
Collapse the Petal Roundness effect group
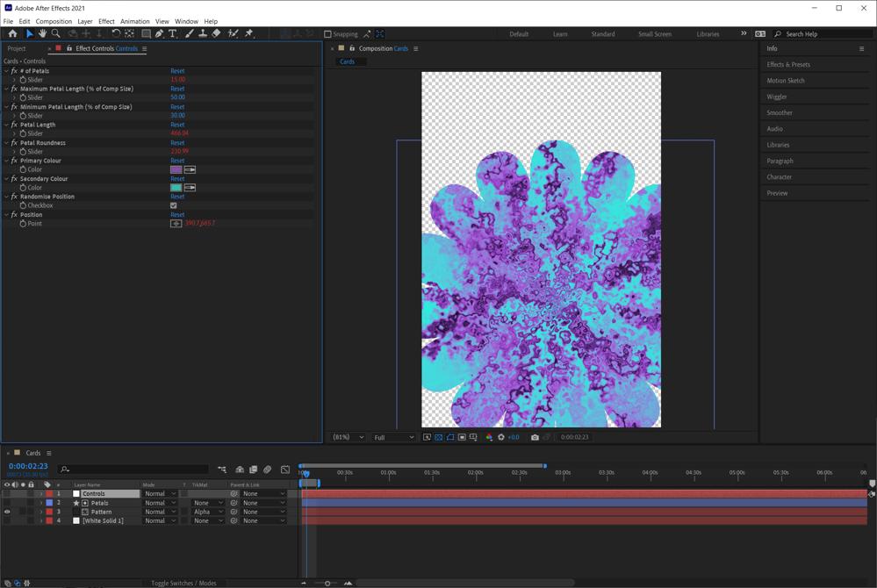pos(6,143)
